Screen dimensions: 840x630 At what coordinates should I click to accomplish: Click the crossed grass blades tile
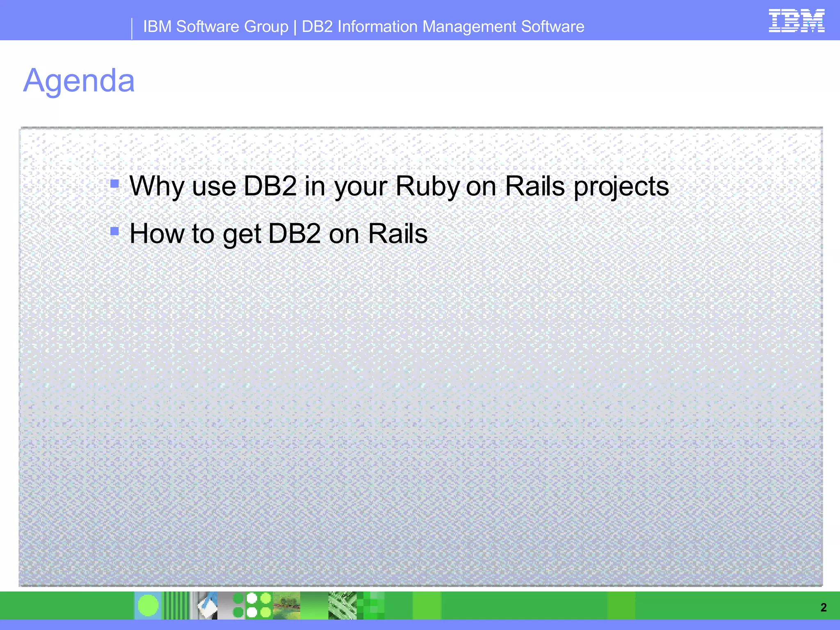pyautogui.click(x=342, y=605)
